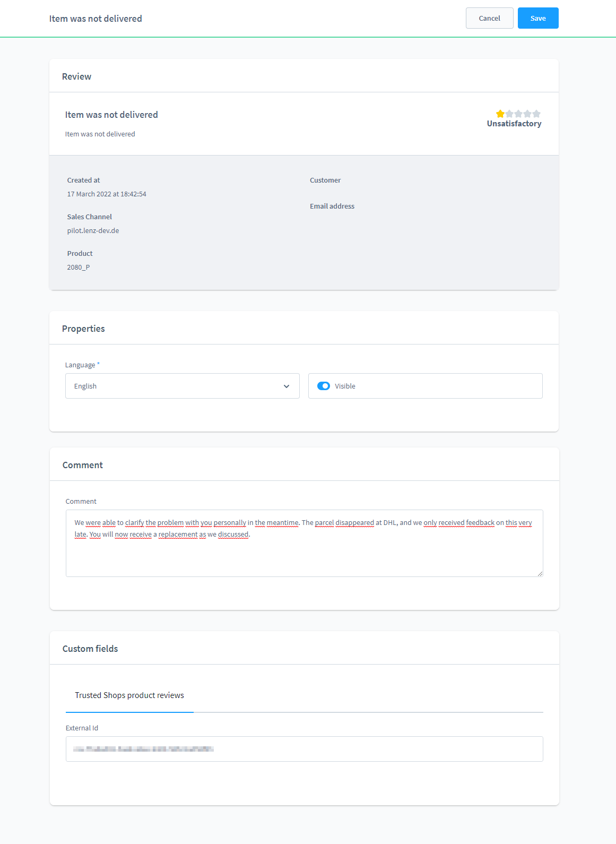Screen dimensions: 616x844
Task: Click the bold review title in the card
Action: pyautogui.click(x=111, y=115)
